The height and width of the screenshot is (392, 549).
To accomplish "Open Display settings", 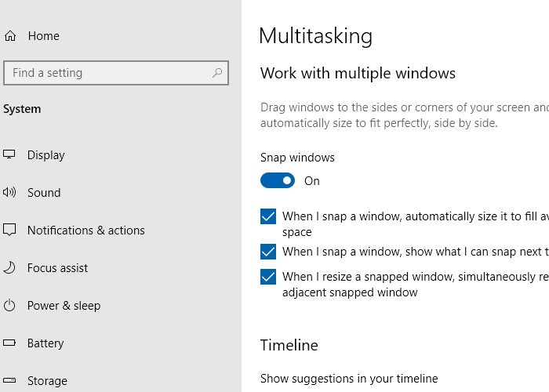I will [x=45, y=155].
